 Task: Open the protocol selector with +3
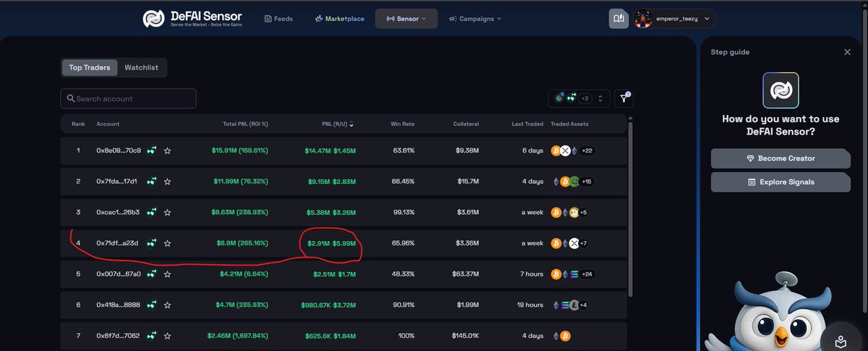tap(579, 98)
